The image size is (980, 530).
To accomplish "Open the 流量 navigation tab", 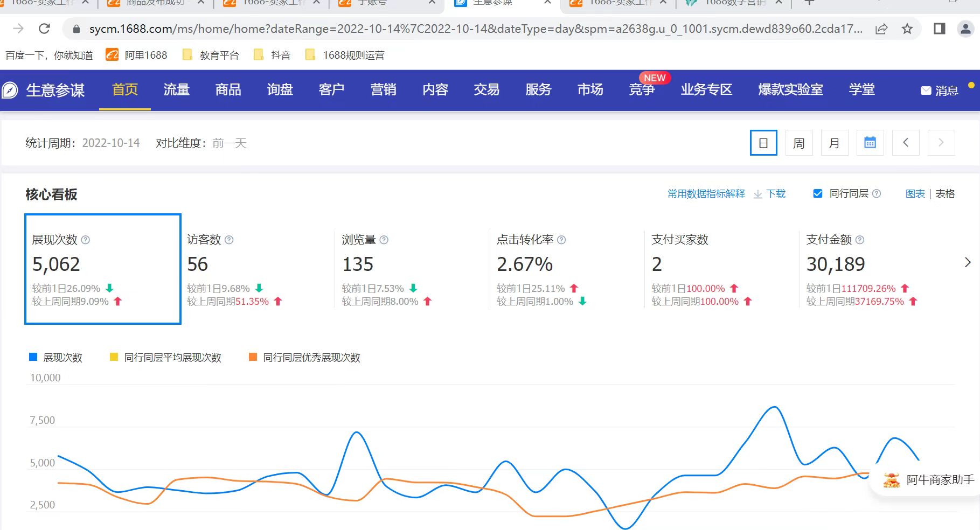I will [x=176, y=89].
